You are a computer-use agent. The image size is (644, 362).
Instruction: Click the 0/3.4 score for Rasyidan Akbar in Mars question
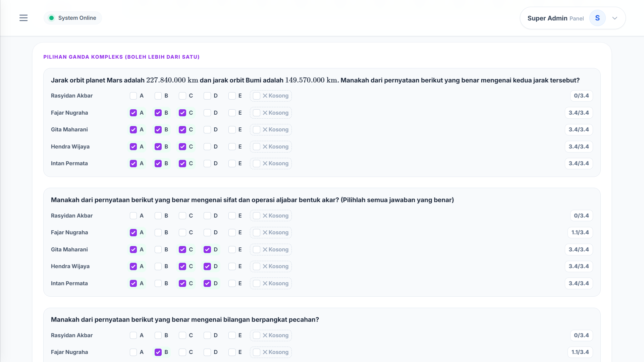(581, 96)
